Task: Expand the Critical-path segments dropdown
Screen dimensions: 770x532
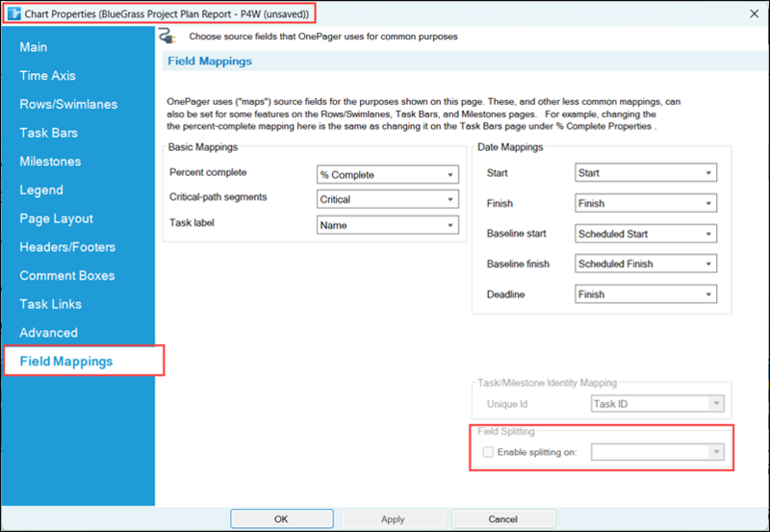Action: [x=388, y=199]
